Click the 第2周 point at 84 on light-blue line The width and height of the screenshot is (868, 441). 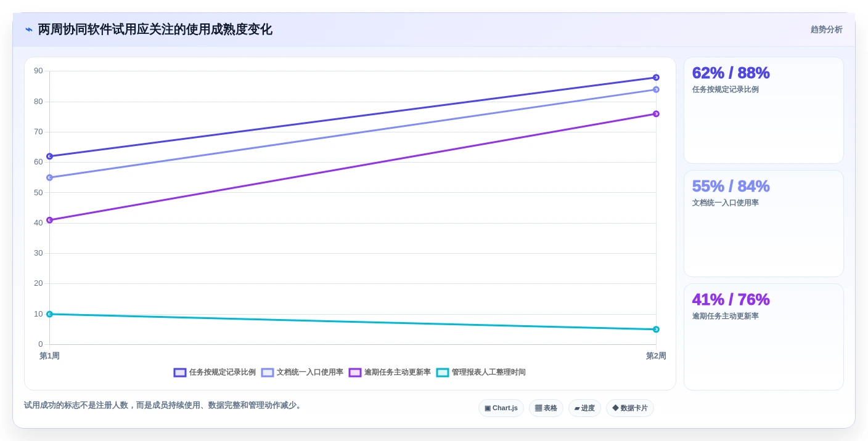656,89
